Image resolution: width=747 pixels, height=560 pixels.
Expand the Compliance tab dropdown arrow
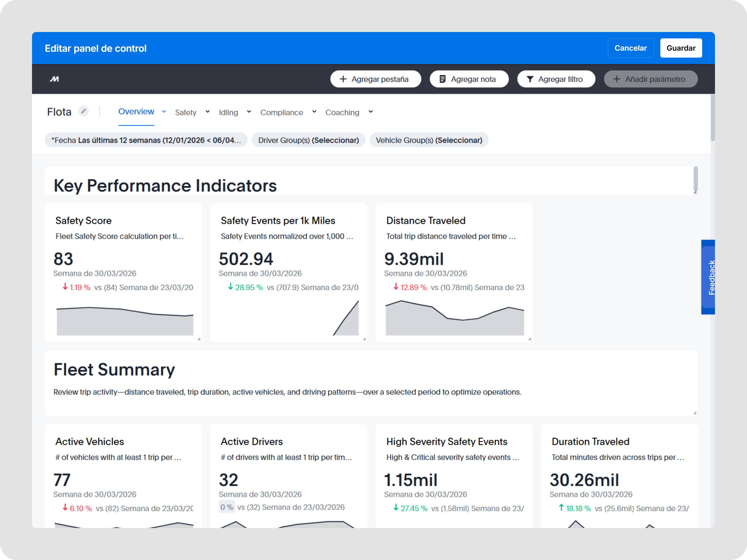coord(314,112)
